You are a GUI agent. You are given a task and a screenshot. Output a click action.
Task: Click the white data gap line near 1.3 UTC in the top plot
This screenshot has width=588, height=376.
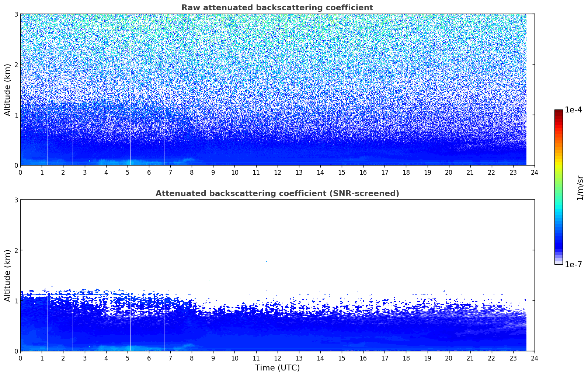click(x=48, y=135)
